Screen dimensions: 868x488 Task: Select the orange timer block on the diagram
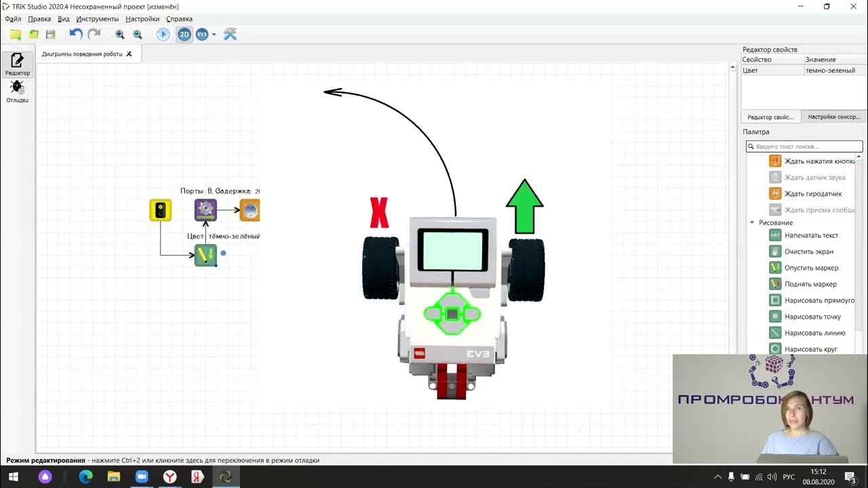pos(250,210)
